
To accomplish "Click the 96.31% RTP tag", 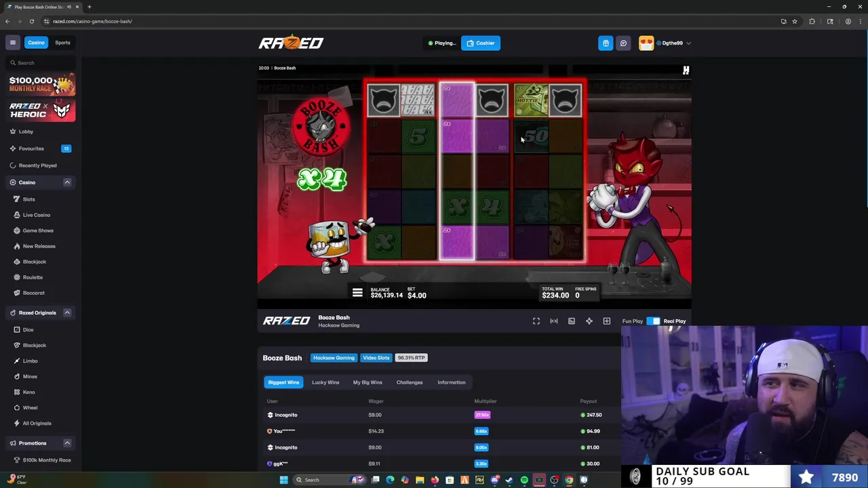I will pyautogui.click(x=411, y=358).
